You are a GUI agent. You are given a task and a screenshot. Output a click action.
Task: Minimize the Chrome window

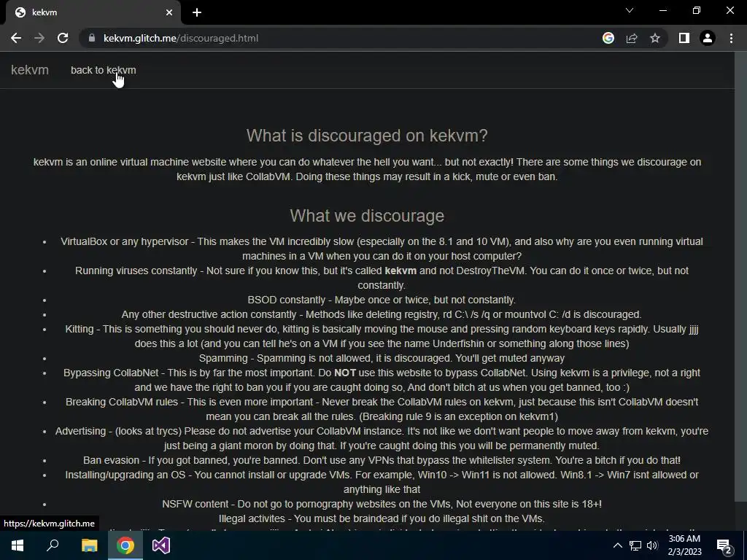coord(662,10)
